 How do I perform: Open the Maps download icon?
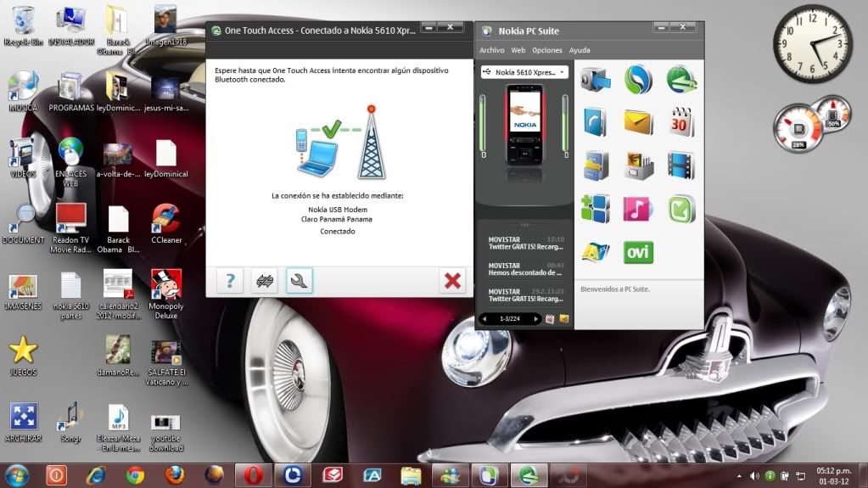[x=595, y=252]
